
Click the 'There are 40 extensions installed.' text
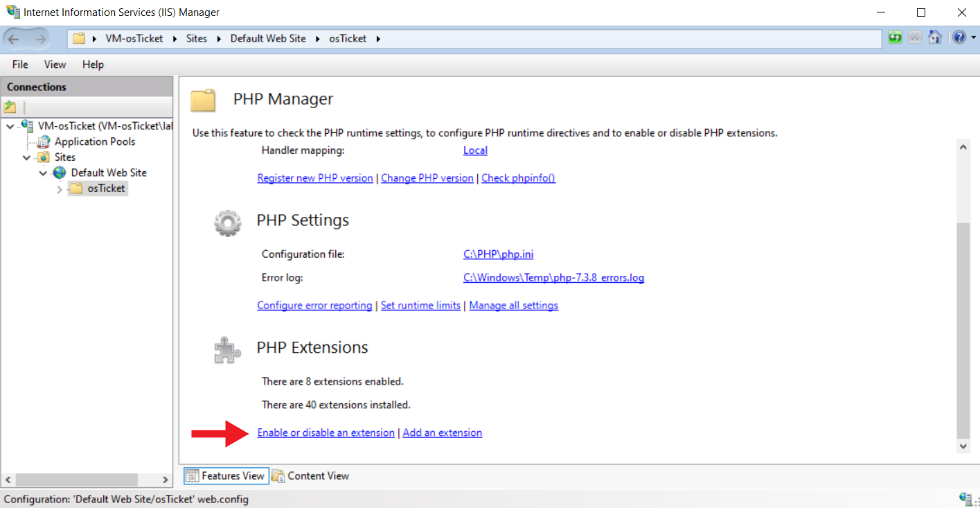(336, 405)
